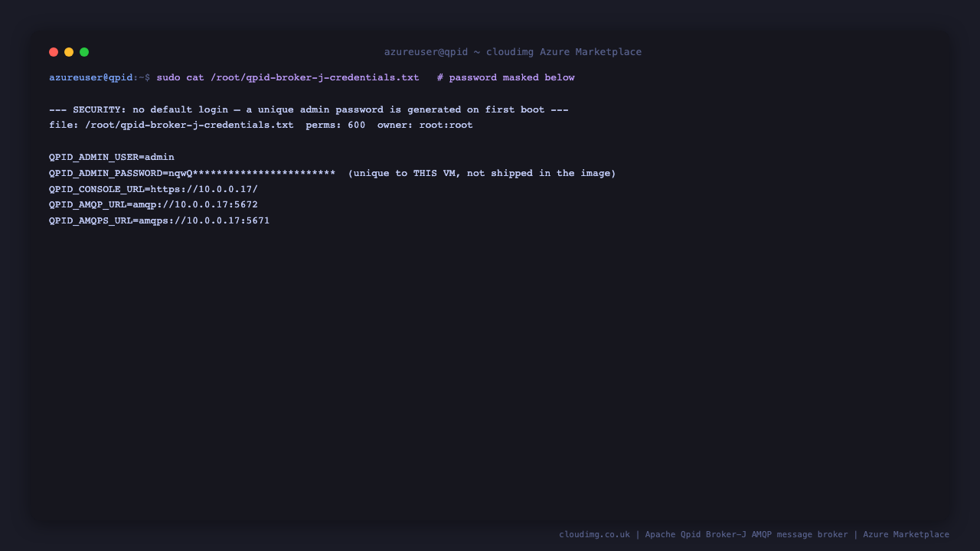The height and width of the screenshot is (551, 980).
Task: Click the 'QPID_AMQP_URL=amqp://10.0.0.17:5672' line
Action: click(153, 204)
